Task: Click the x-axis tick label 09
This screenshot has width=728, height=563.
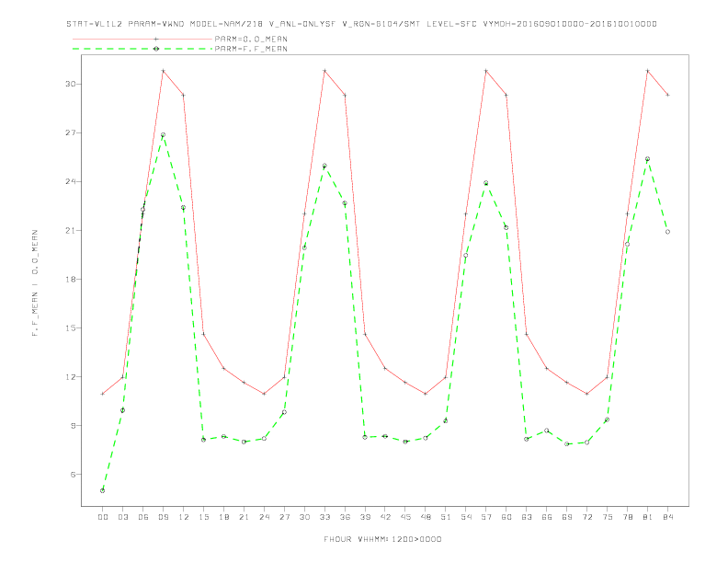Action: [x=163, y=517]
